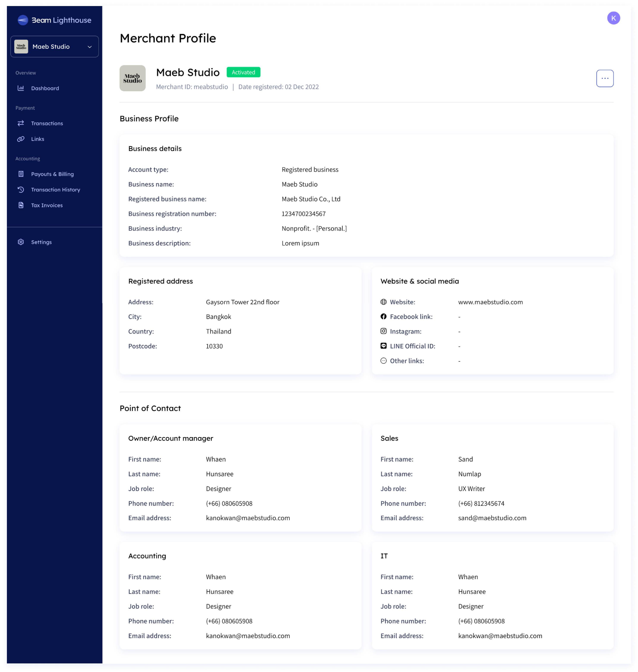The width and height of the screenshot is (638, 672).
Task: Click Registered business account type value
Action: 310,169
